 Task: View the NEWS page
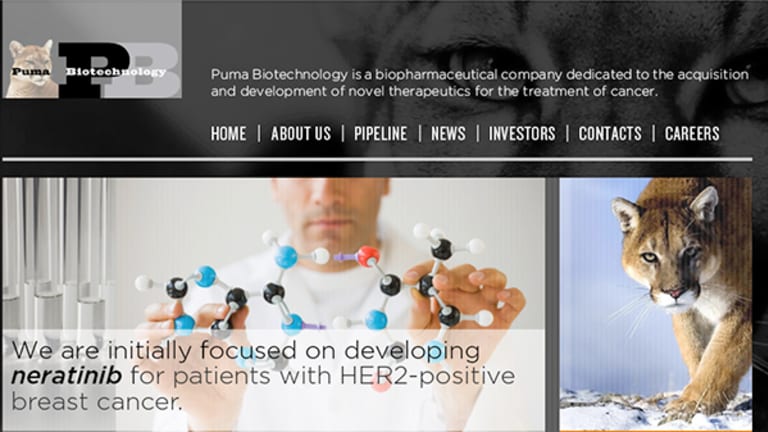(448, 133)
